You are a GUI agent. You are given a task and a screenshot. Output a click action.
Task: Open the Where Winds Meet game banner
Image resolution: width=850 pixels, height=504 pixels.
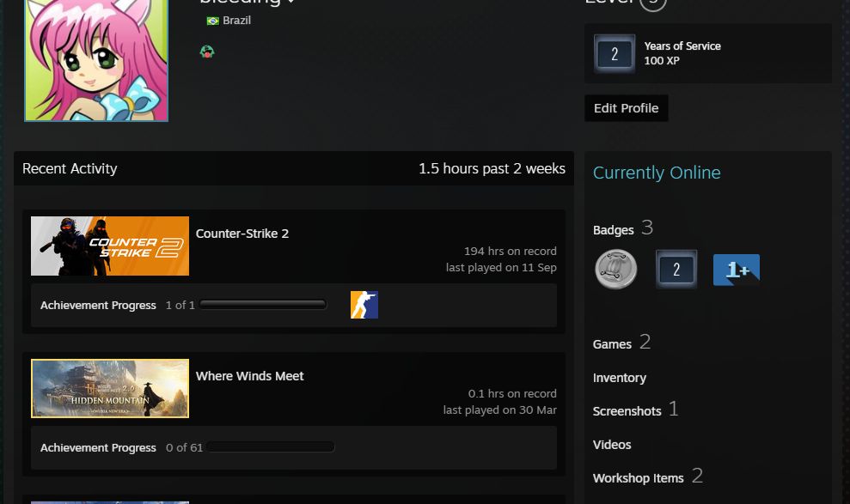(110, 388)
